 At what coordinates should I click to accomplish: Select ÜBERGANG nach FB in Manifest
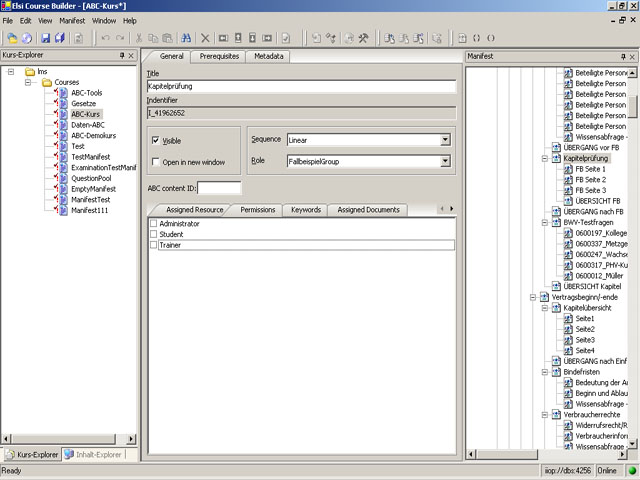pos(593,211)
